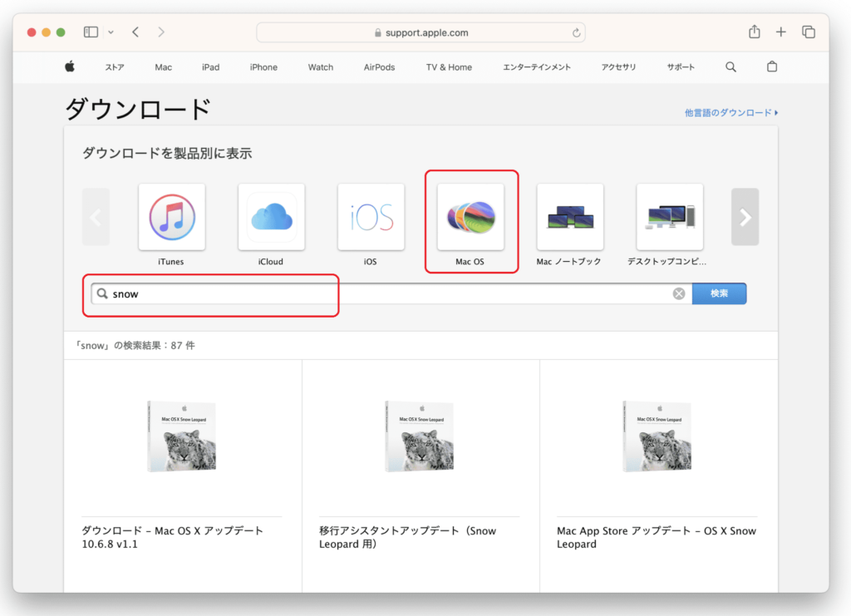Select the iCloud product icon
Viewport: 851px width, 616px height.
click(x=272, y=217)
